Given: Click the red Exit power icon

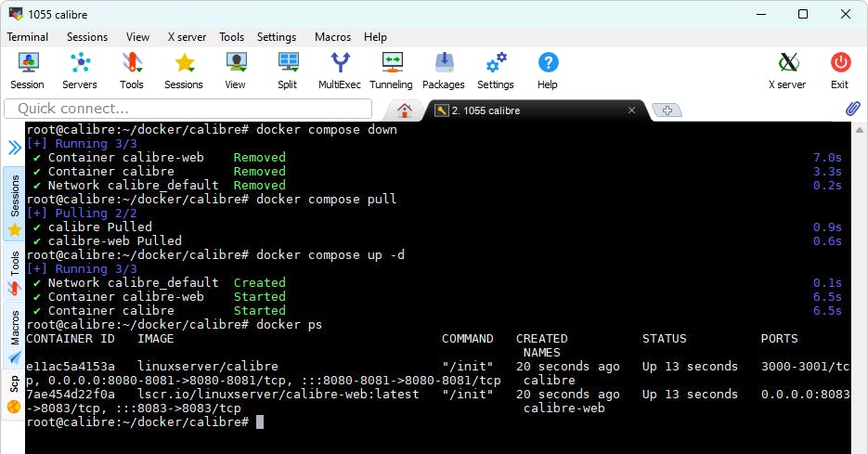Looking at the screenshot, I should 840,71.
